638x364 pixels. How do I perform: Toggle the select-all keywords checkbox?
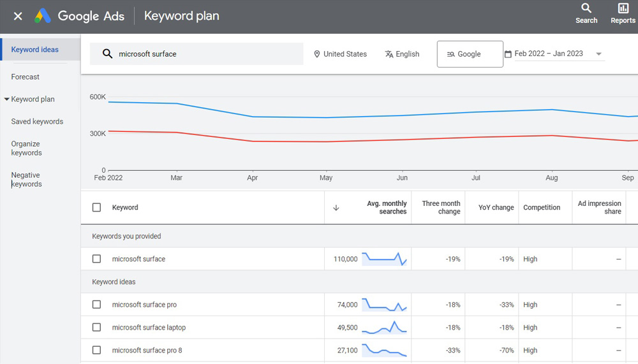point(96,207)
